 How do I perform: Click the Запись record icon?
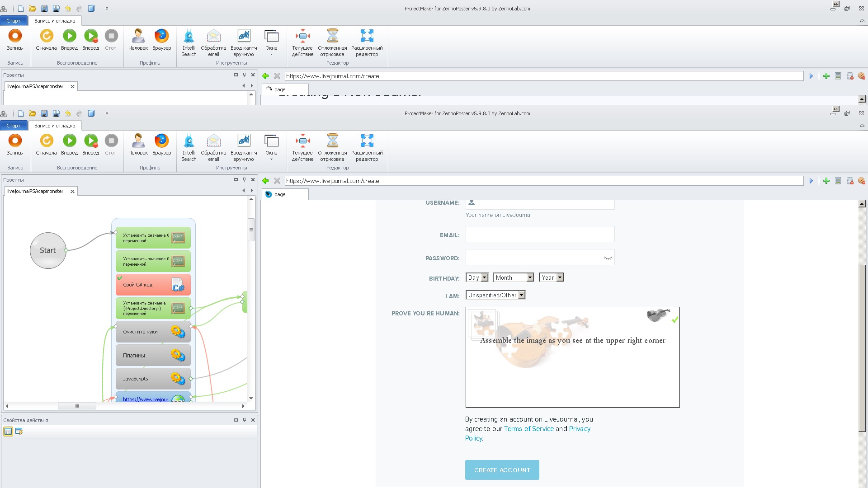(15, 141)
